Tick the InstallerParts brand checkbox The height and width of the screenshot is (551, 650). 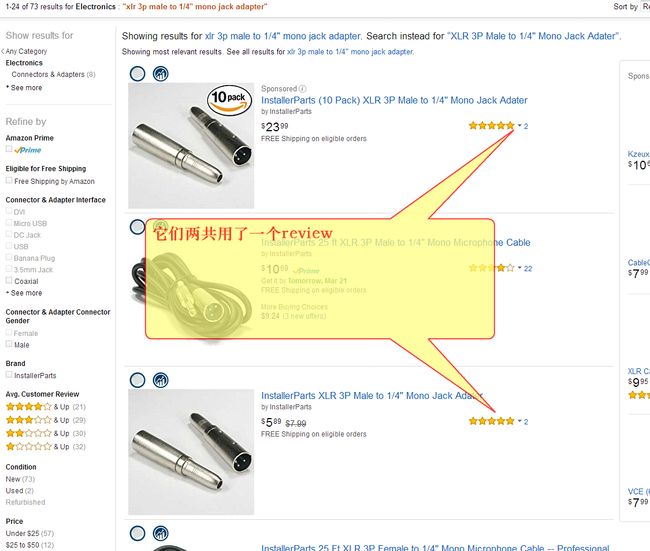click(9, 374)
